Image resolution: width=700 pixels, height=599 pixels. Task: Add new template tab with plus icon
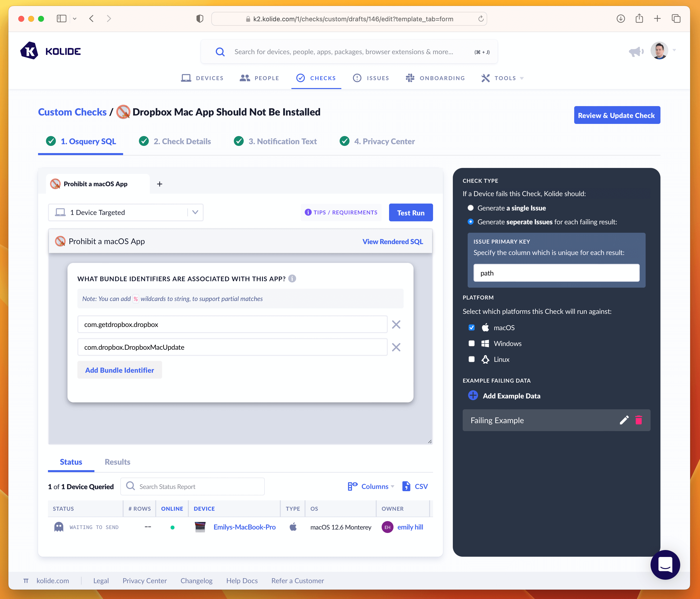point(160,184)
